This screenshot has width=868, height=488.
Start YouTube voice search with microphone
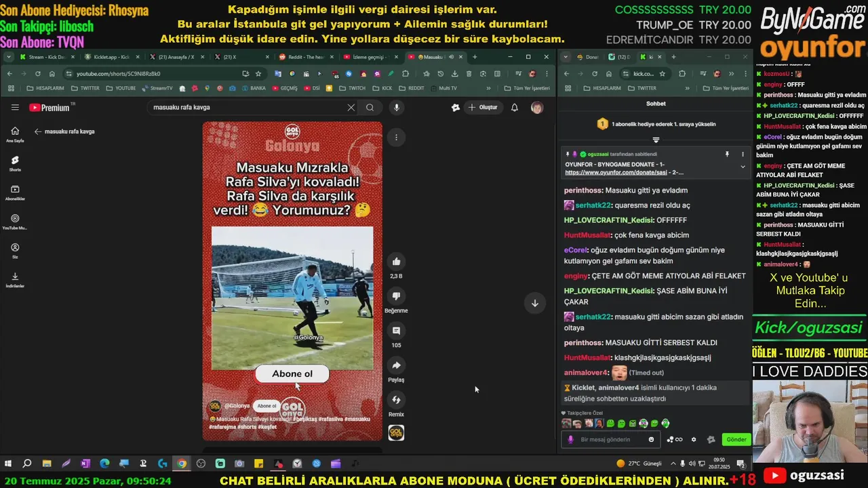397,107
